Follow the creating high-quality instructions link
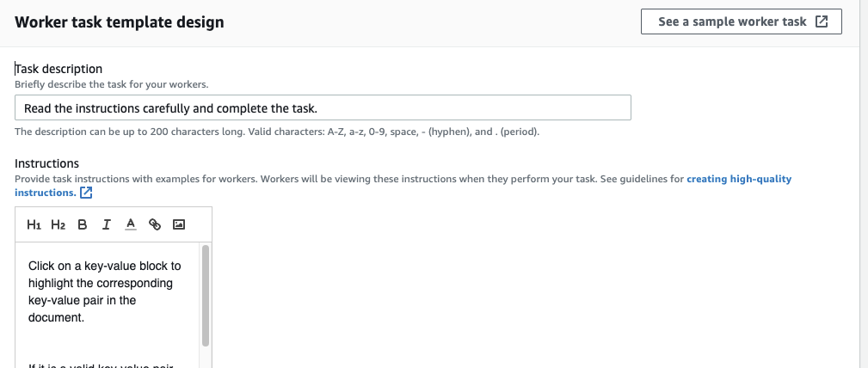The height and width of the screenshot is (368, 868). 403,186
